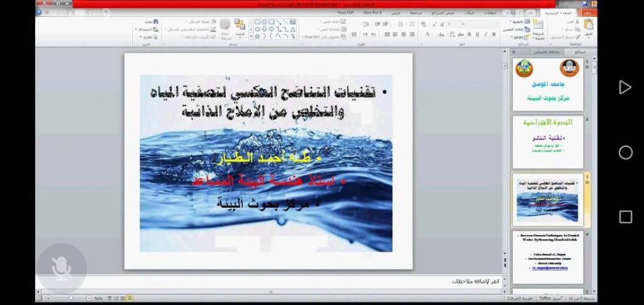The image size is (644, 305).
Task: Click the Arrange icon in the drawing group
Action: (239, 25)
